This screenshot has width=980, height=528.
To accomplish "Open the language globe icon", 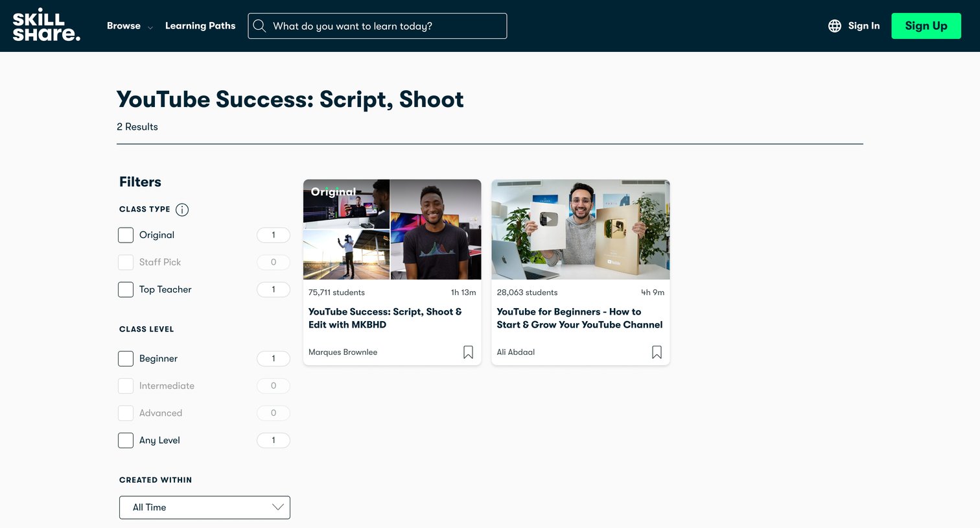I will tap(835, 26).
